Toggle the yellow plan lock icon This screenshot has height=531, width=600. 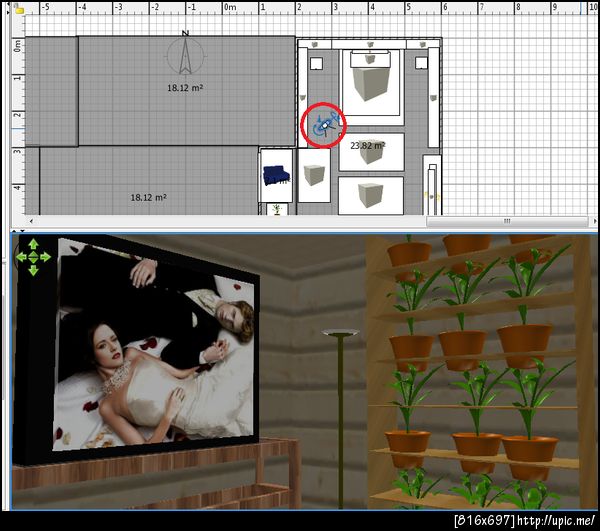point(19,10)
